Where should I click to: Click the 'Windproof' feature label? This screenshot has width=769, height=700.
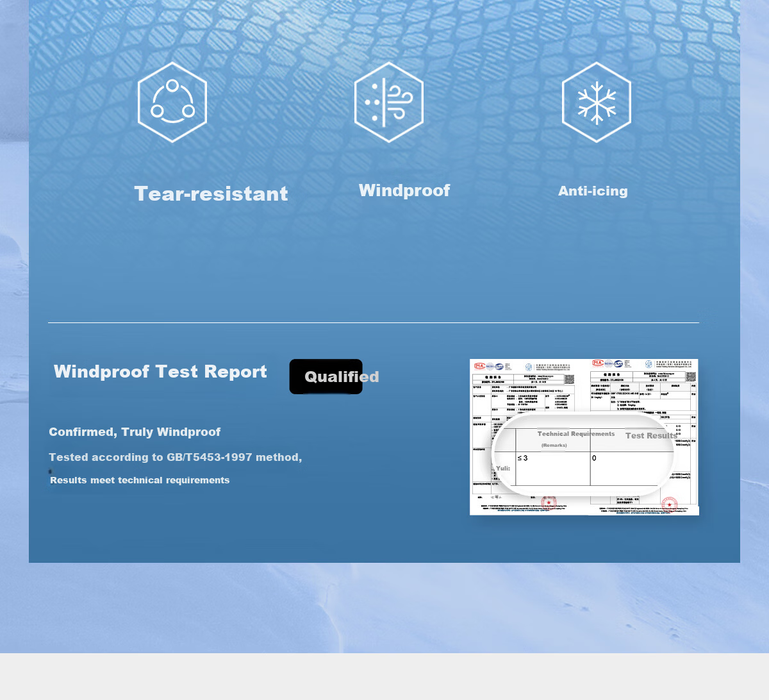pos(404,190)
